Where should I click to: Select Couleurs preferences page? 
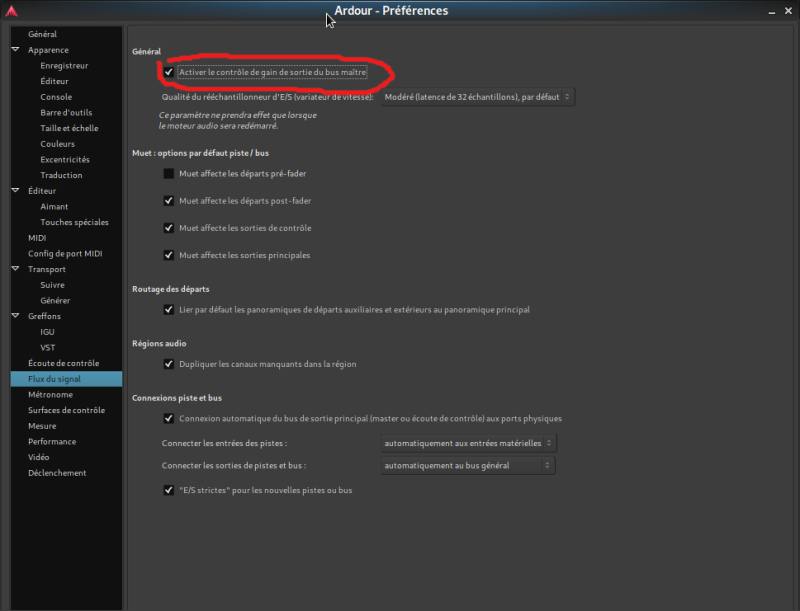pyautogui.click(x=58, y=144)
